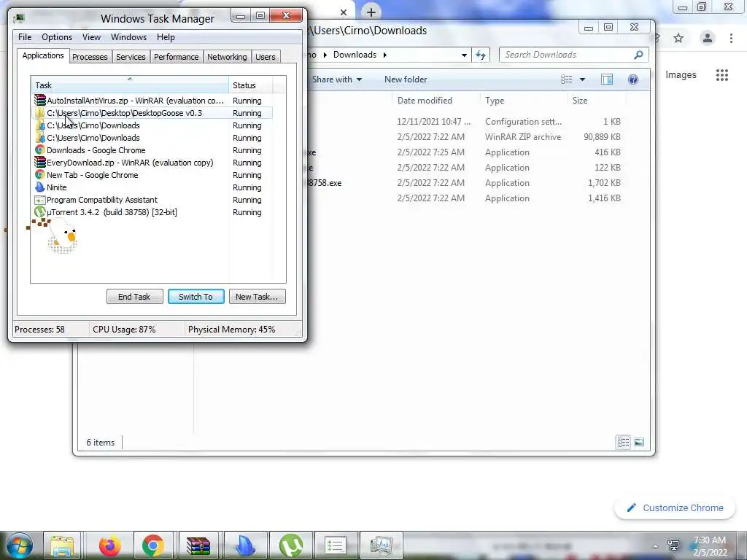Show hidden system tray icons arrow
Image resolution: width=747 pixels, height=560 pixels.
click(x=656, y=546)
